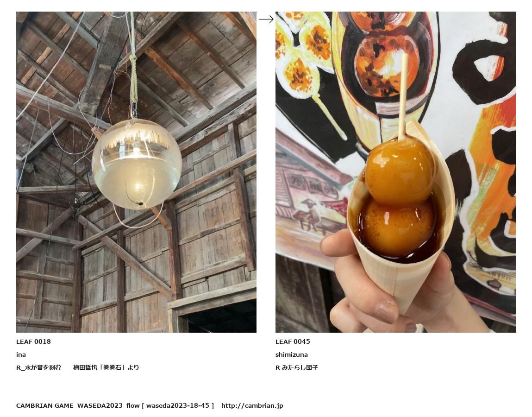Click the flow identifier waseda2023-18-45
Viewport: 532px width, 417px height.
click(x=177, y=405)
